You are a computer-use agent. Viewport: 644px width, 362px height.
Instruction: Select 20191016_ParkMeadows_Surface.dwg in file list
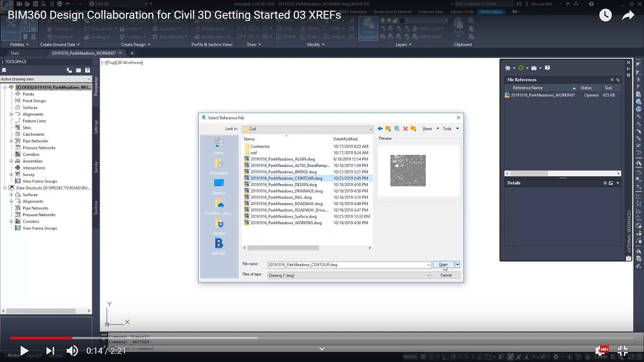pyautogui.click(x=283, y=217)
